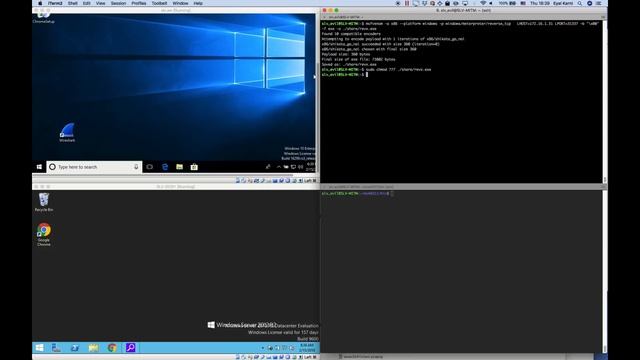
Task: Click the Windows 10 VM horizontal scrollbar
Action: point(163,175)
